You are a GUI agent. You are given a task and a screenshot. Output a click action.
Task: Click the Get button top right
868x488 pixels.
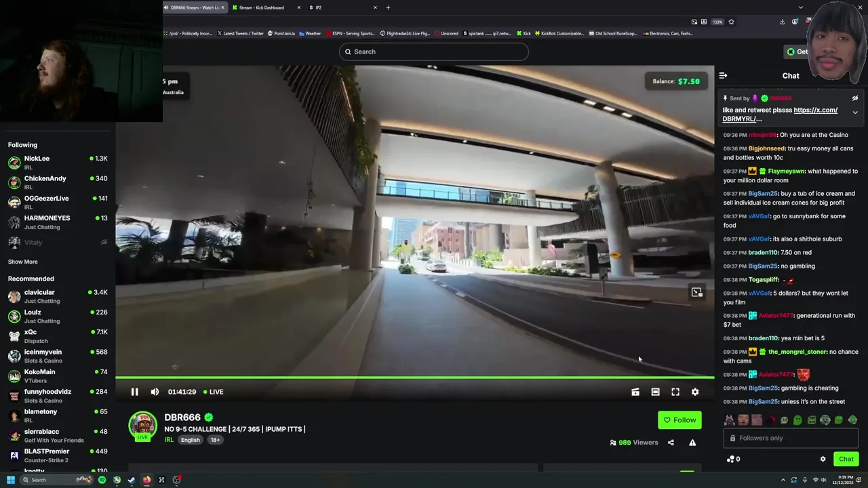pos(797,52)
